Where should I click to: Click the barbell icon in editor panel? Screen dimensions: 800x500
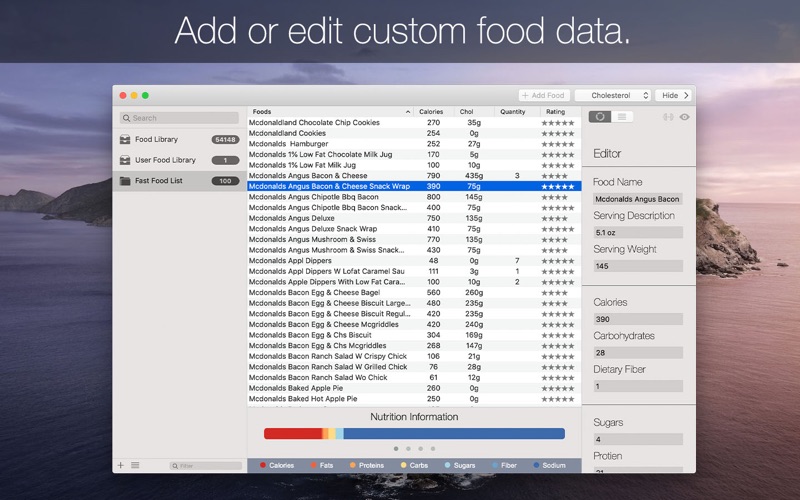click(x=668, y=117)
